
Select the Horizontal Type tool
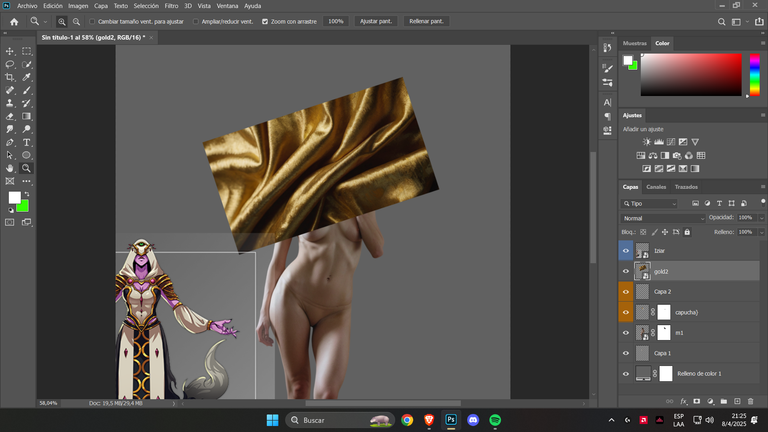tap(26, 142)
